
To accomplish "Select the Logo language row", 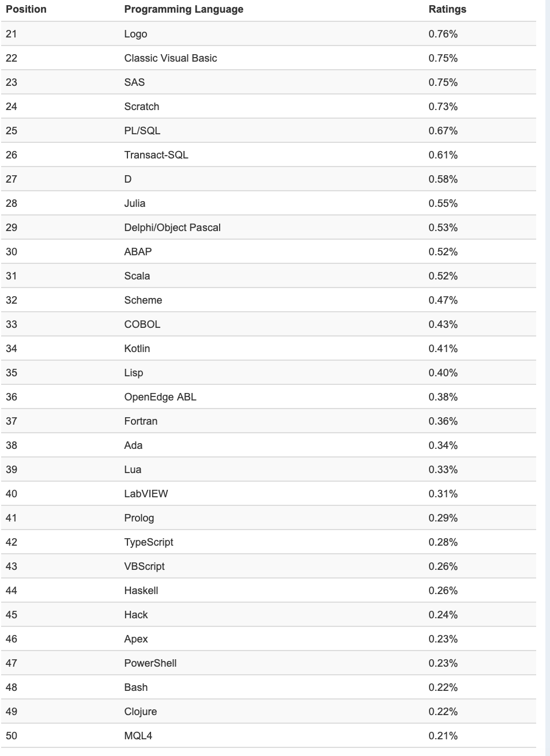I will (x=135, y=34).
